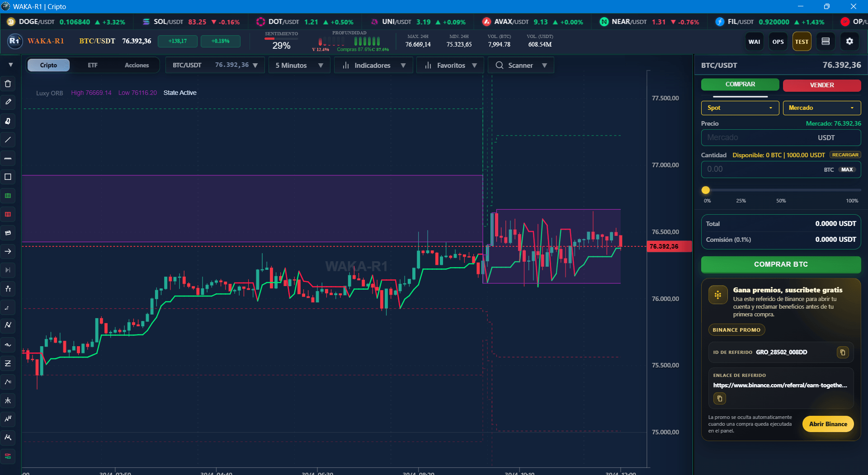Click the +138,17 price change badge
868x475 pixels.
tap(178, 41)
